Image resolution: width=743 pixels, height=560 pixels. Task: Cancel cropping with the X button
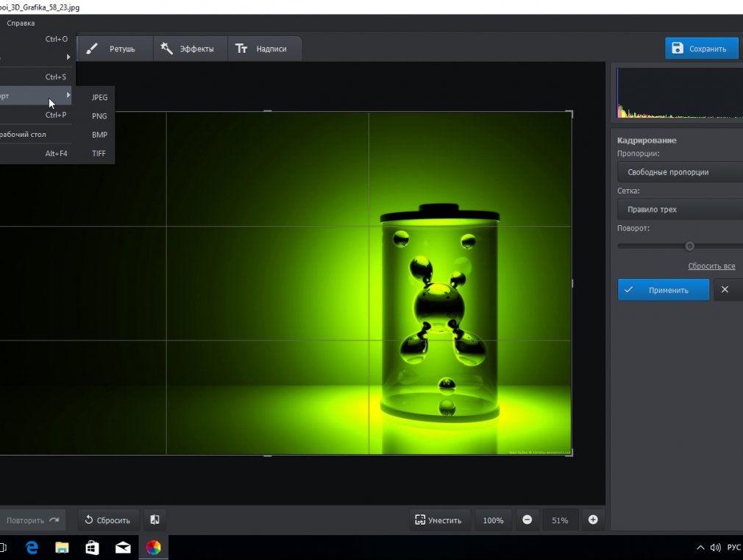tap(725, 290)
